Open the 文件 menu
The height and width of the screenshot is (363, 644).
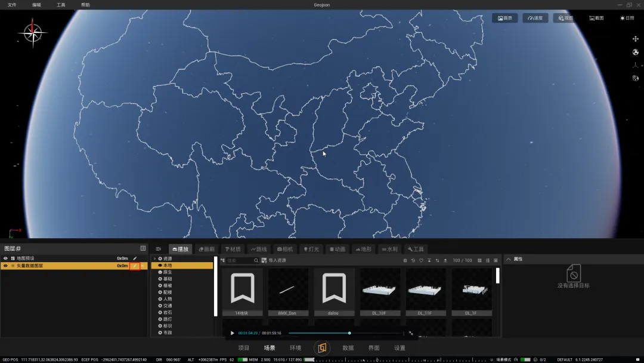pyautogui.click(x=12, y=5)
